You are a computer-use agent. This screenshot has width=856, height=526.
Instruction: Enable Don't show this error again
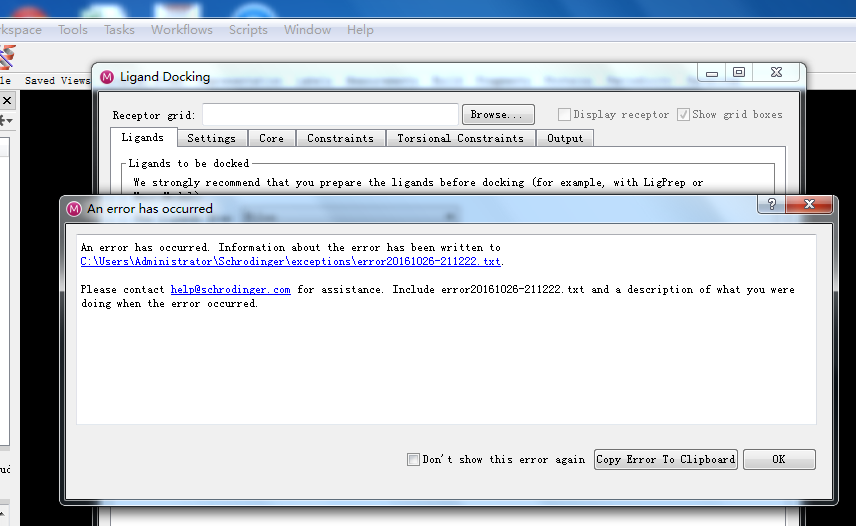(413, 459)
